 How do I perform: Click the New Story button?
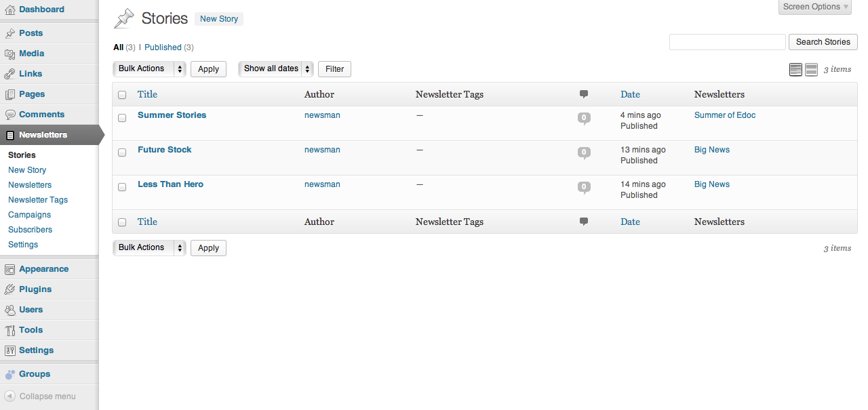pos(219,19)
